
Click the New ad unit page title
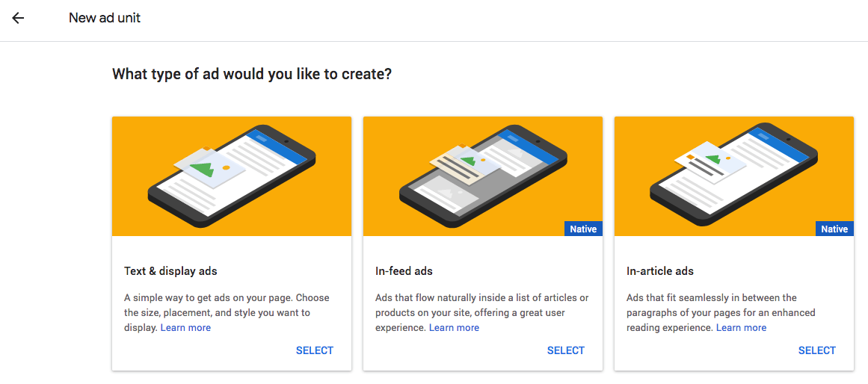[x=105, y=18]
